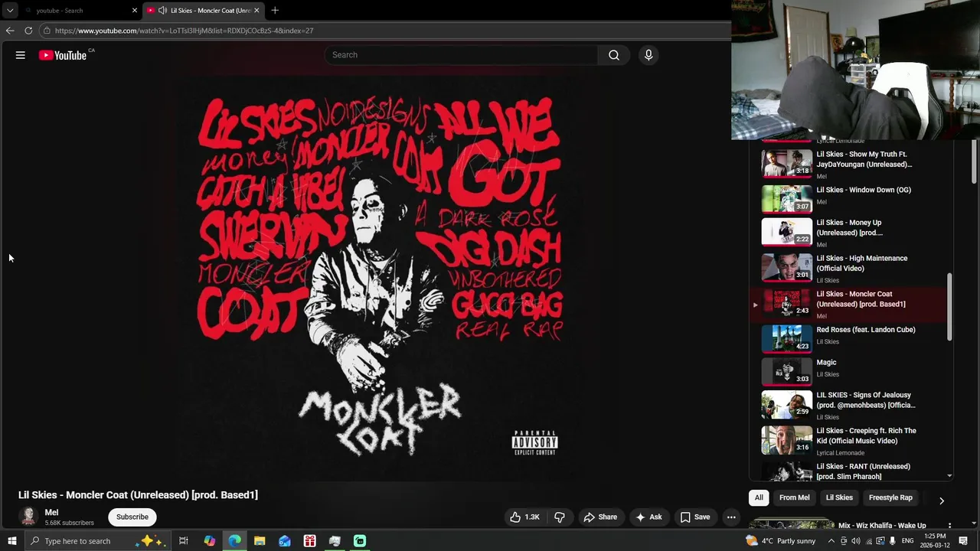This screenshot has height=551, width=980.
Task: Open a new browser tab
Action: point(275,11)
